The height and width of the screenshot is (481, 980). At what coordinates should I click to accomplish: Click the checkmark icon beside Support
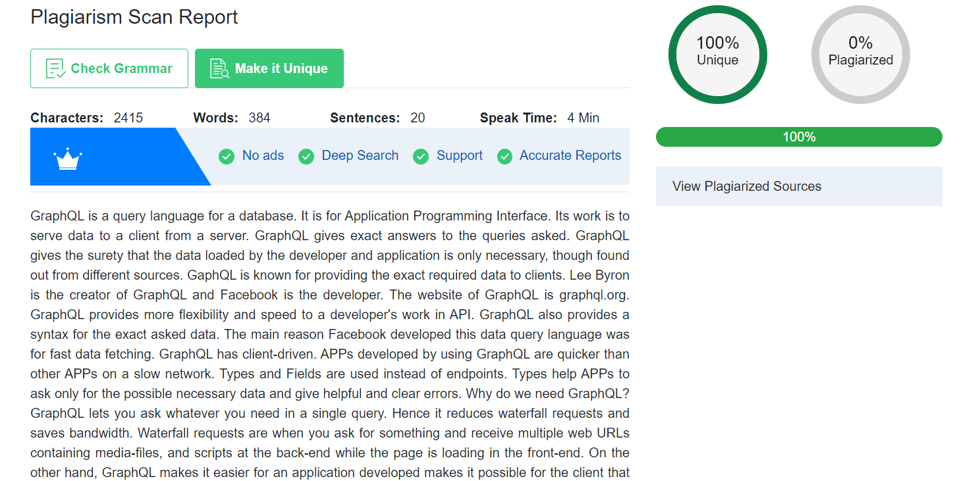421,157
